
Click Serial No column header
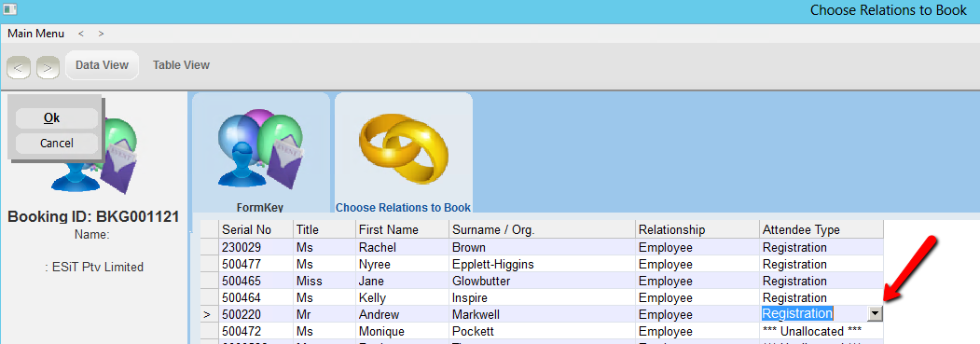(255, 229)
